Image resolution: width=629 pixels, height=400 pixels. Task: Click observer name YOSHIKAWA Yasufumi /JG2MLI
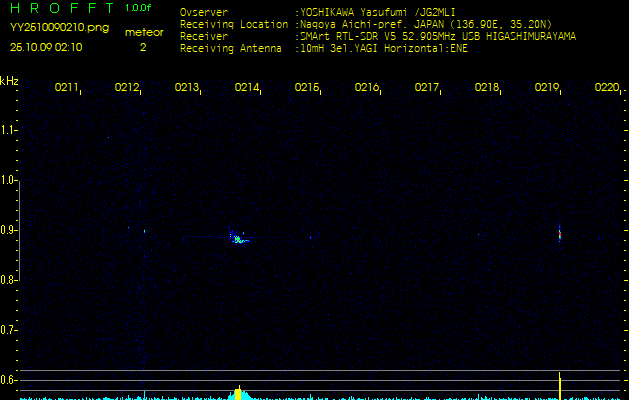tap(378, 12)
